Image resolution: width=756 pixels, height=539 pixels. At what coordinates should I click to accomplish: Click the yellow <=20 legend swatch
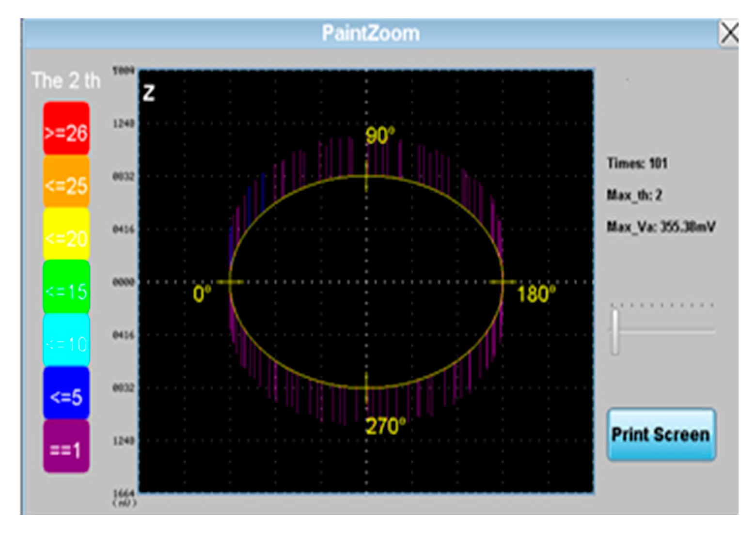click(66, 235)
